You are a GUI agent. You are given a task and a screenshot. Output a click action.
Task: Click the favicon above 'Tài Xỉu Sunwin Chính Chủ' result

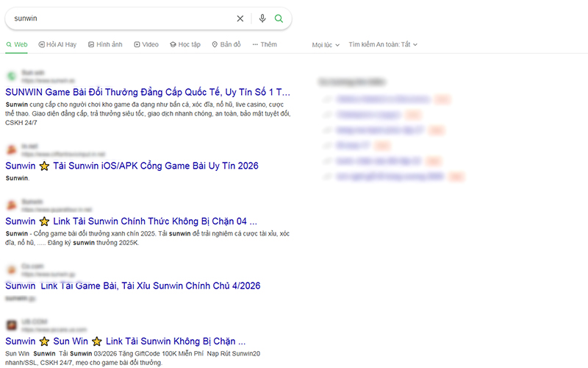tap(12, 270)
